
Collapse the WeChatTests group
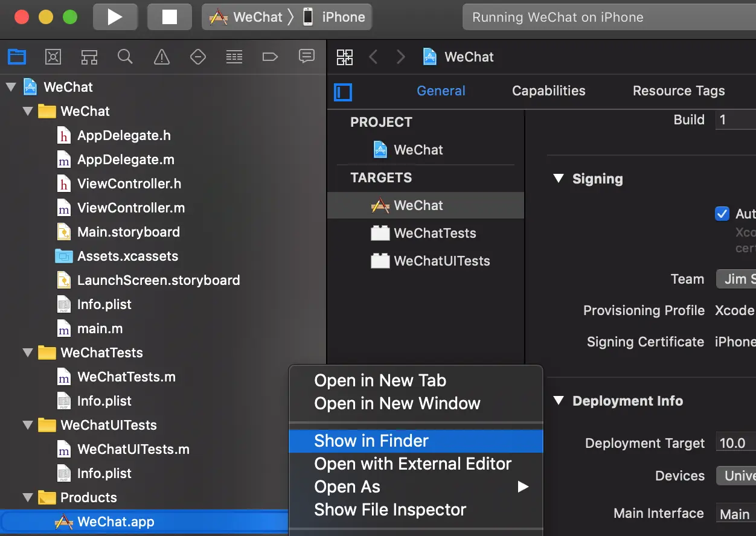pos(27,353)
